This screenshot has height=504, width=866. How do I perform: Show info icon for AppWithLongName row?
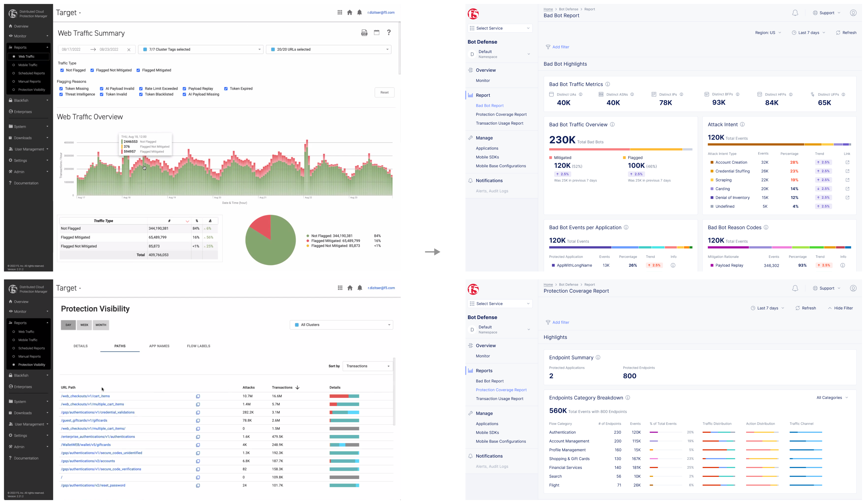point(673,265)
